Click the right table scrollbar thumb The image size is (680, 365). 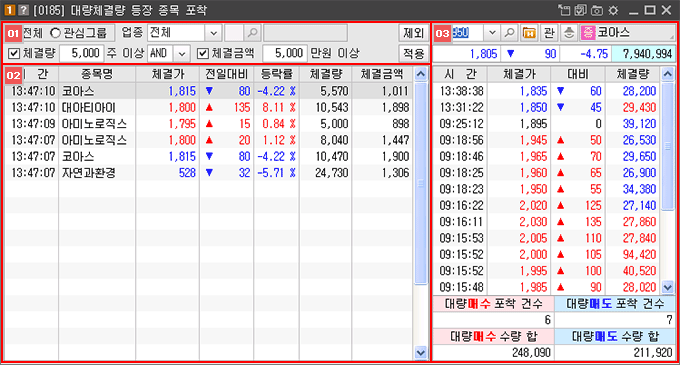[668, 147]
